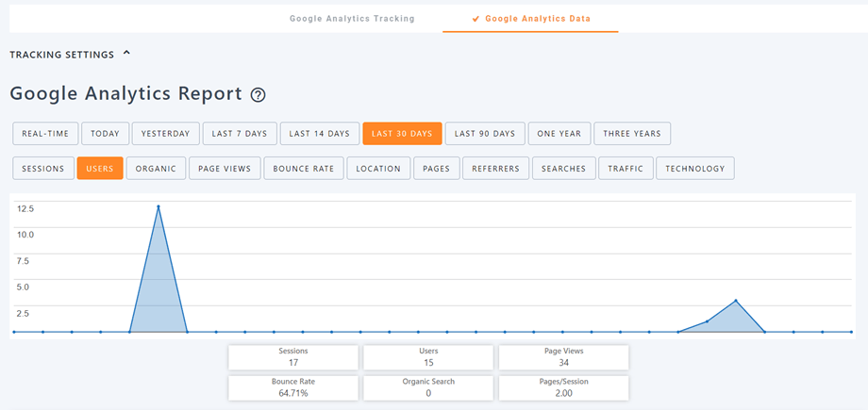Show the Today report range
Image resolution: width=868 pixels, height=410 pixels.
[x=105, y=134]
